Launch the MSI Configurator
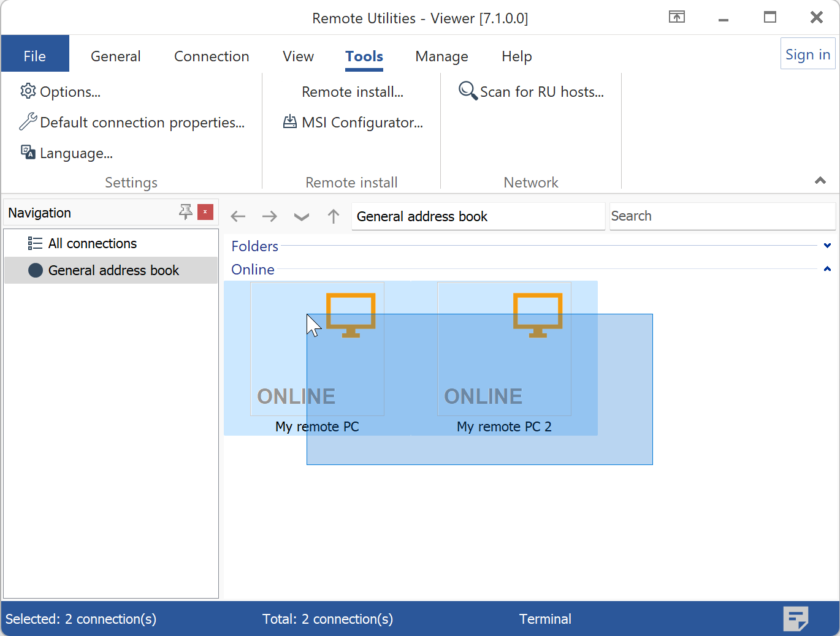The height and width of the screenshot is (636, 840). (x=353, y=123)
